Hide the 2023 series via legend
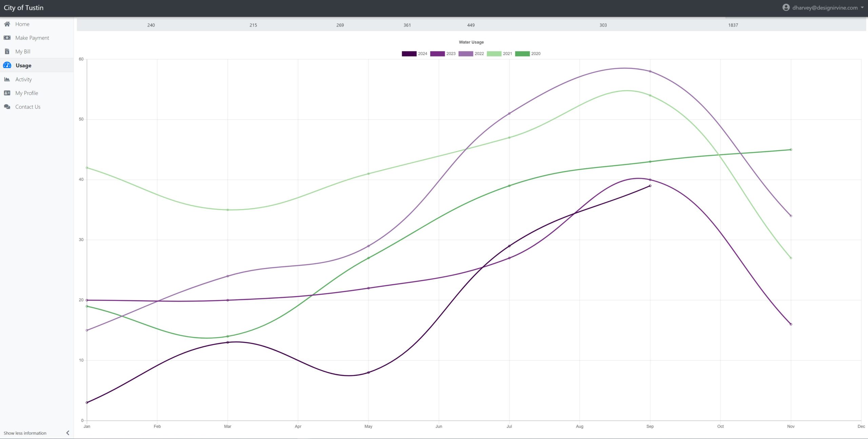The height and width of the screenshot is (439, 868). pyautogui.click(x=437, y=54)
